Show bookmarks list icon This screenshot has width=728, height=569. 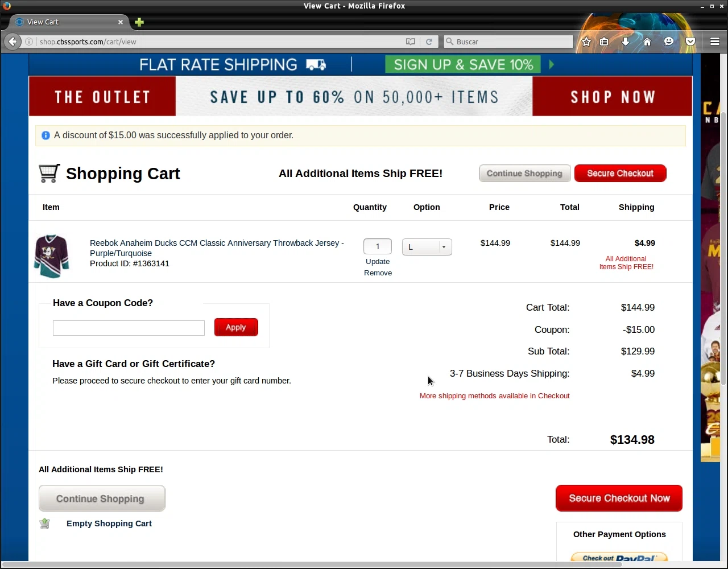604,42
